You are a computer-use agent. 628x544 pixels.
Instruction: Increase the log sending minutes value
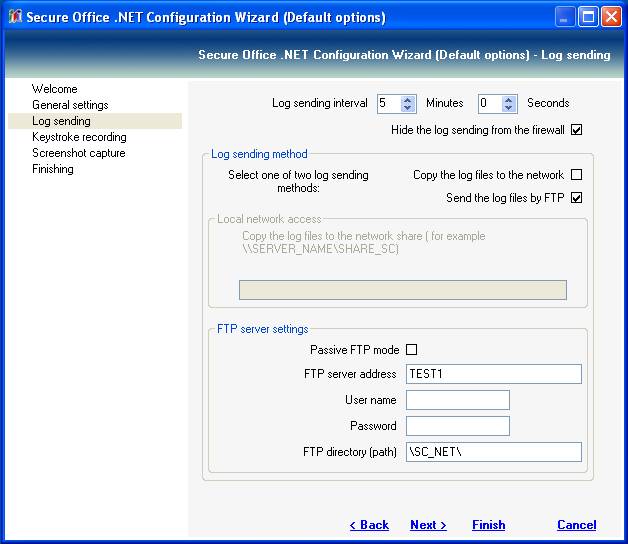[408, 99]
